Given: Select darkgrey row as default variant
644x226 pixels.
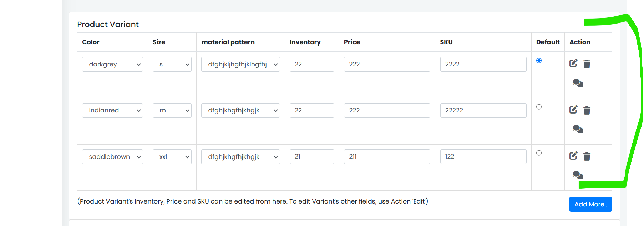Looking at the screenshot, I should coord(539,61).
